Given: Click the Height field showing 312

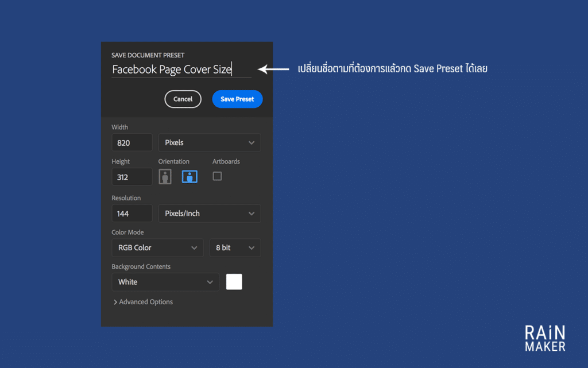Looking at the screenshot, I should click(132, 177).
